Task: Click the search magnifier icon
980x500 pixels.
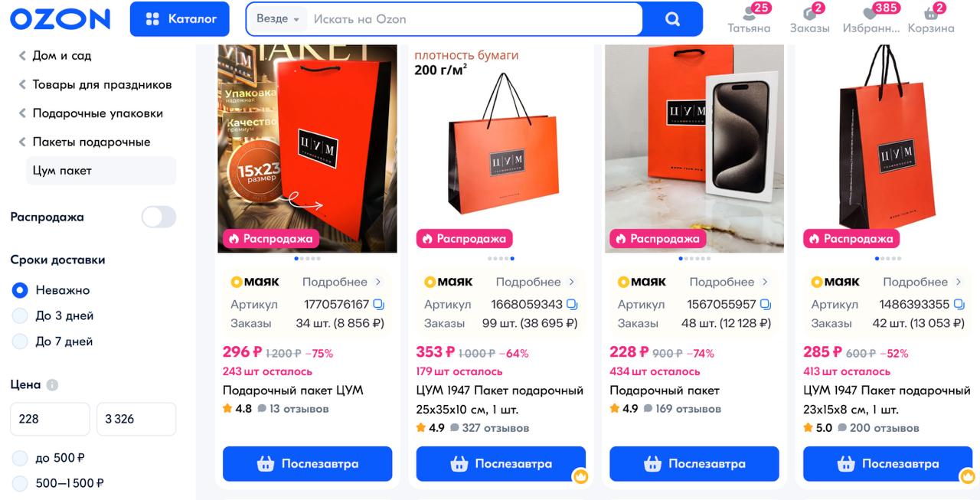Action: [672, 19]
